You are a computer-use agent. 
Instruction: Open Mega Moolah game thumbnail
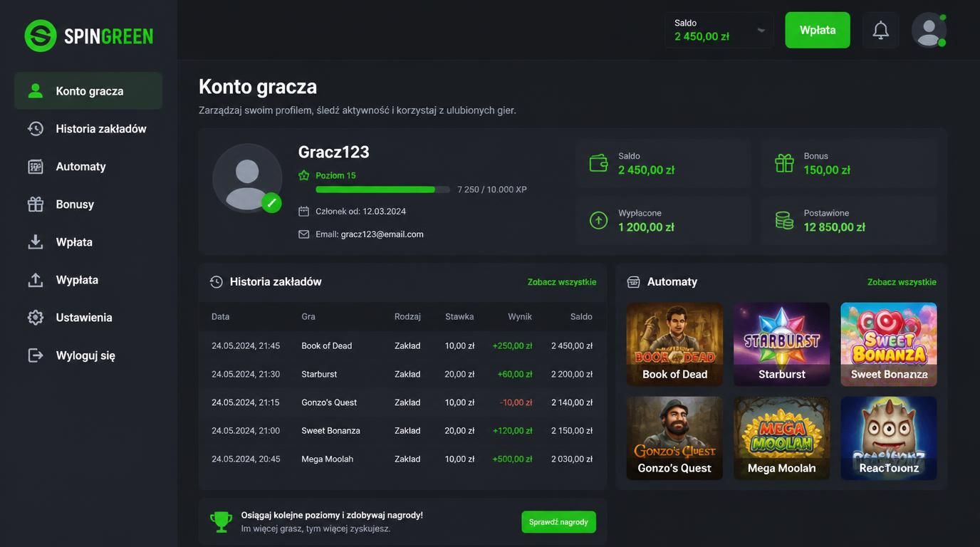coord(781,438)
